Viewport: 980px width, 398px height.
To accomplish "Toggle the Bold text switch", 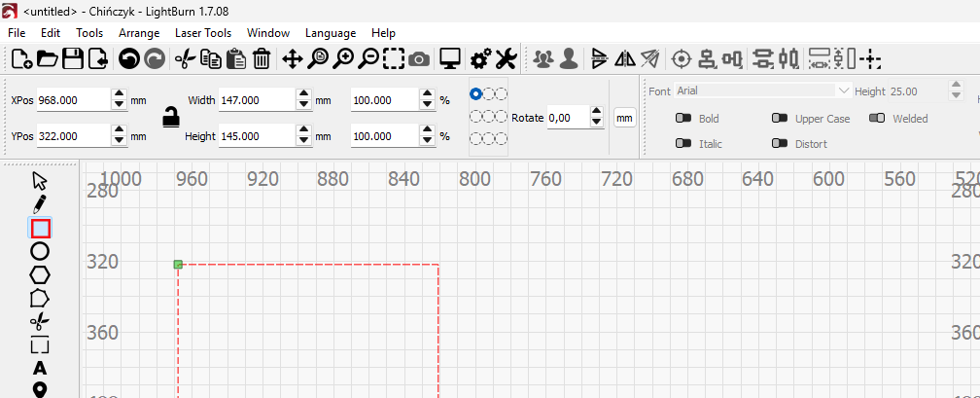I will (683, 119).
